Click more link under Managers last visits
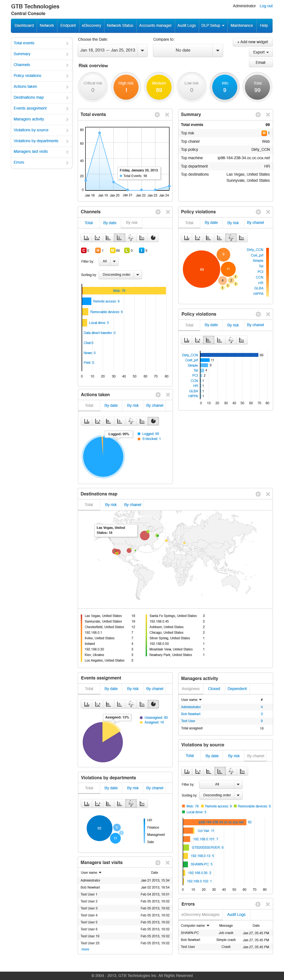284x980 pixels. point(85,950)
